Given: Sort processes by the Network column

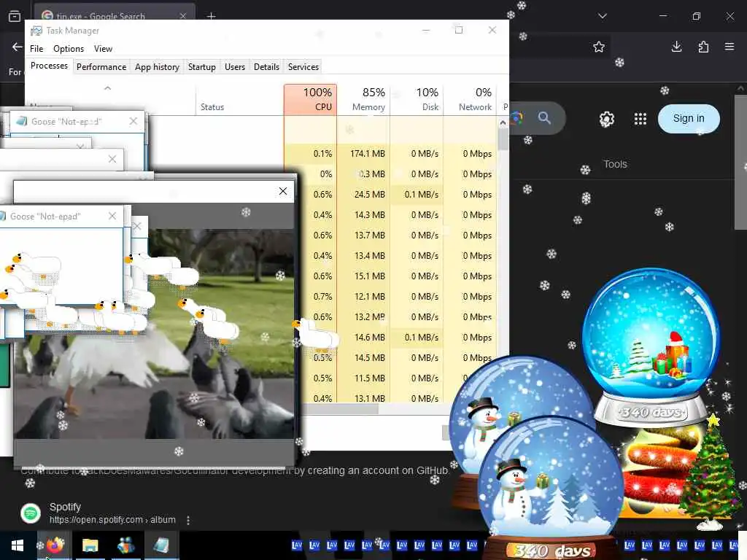Looking at the screenshot, I should (470, 99).
